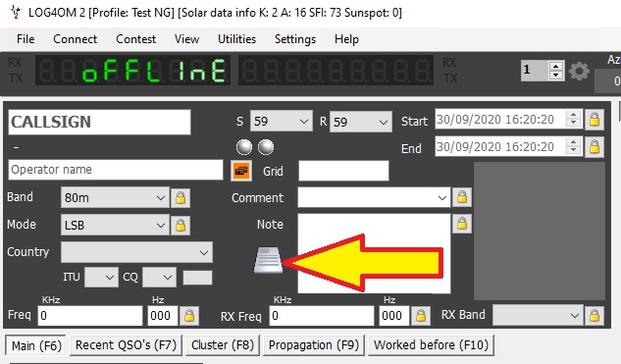Click the orange icon beside Operator name
The image size is (621, 364).
[x=241, y=171]
